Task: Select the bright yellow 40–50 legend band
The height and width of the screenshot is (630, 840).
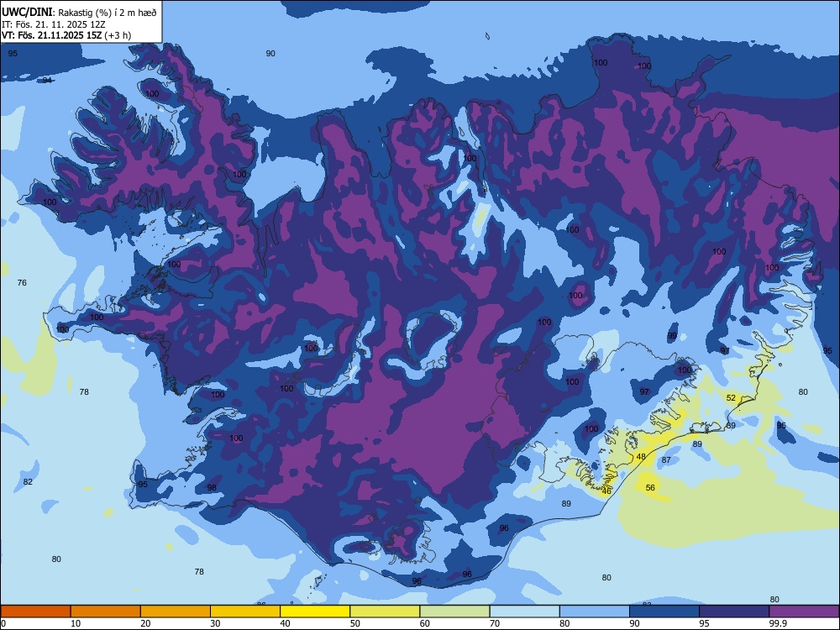Action: 315,612
